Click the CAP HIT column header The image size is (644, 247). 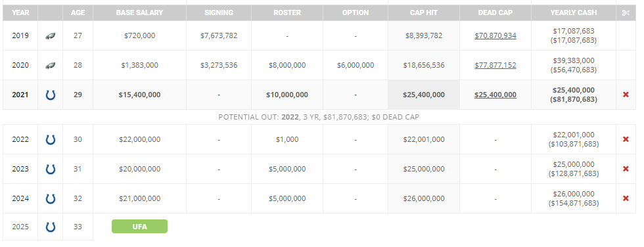point(423,12)
